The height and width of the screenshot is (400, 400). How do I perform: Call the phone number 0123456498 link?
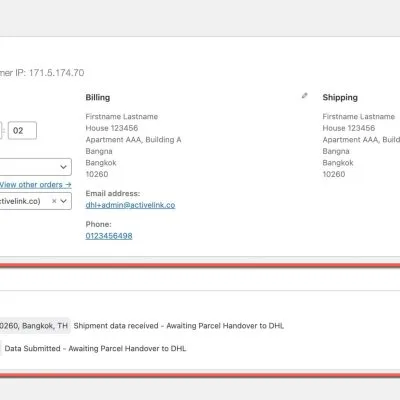(109, 236)
